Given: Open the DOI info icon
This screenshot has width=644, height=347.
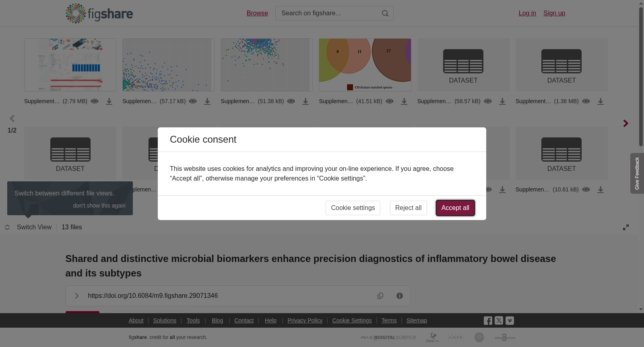Looking at the screenshot, I should pos(400,296).
